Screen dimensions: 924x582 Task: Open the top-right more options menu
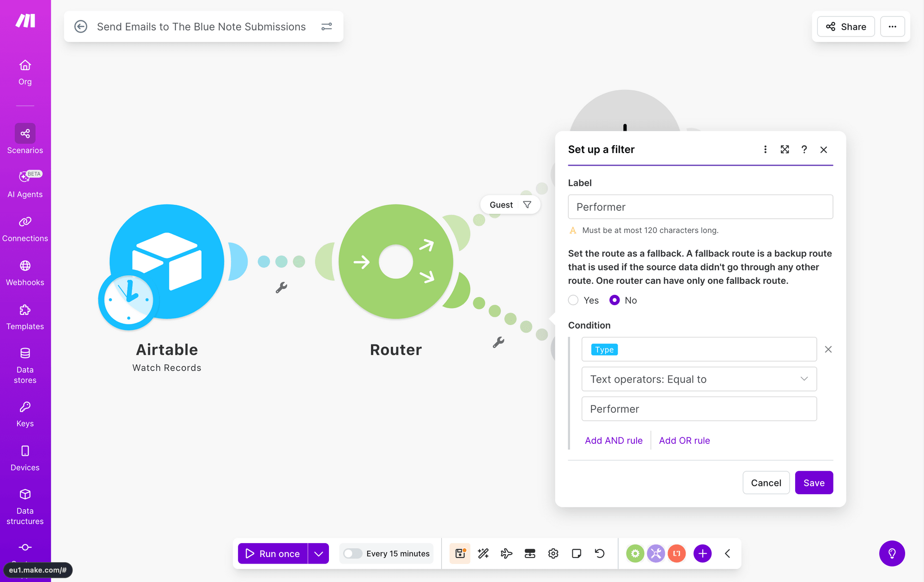(x=892, y=26)
